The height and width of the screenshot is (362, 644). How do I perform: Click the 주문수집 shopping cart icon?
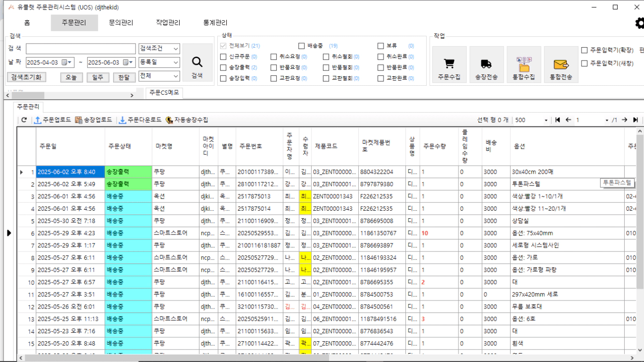[449, 64]
